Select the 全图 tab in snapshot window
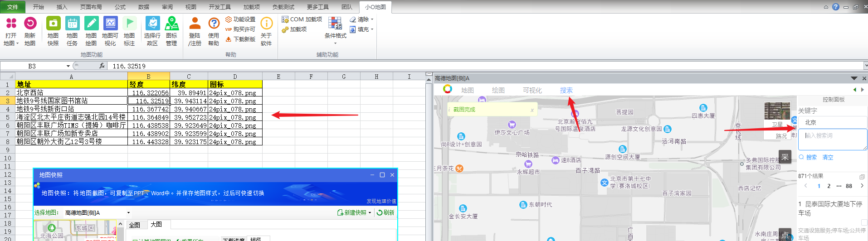This screenshot has width=868, height=241. click(135, 225)
